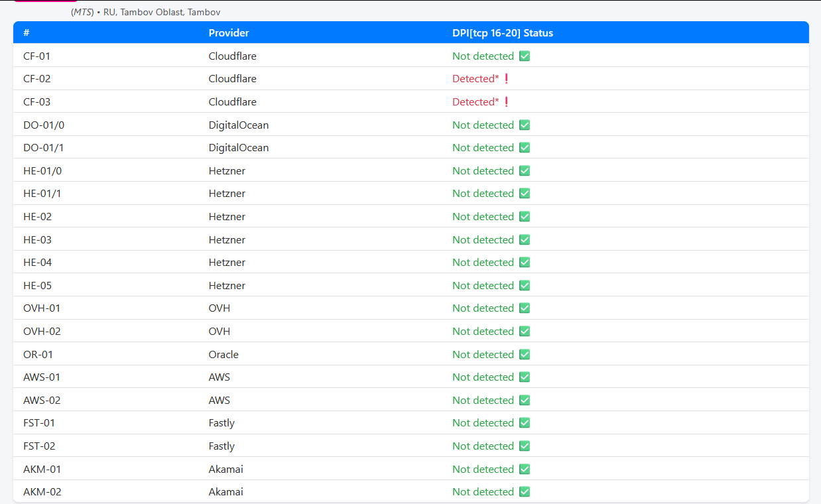Viewport: 821px width, 504px height.
Task: Click 'Oracle' provider cell
Action: click(223, 355)
